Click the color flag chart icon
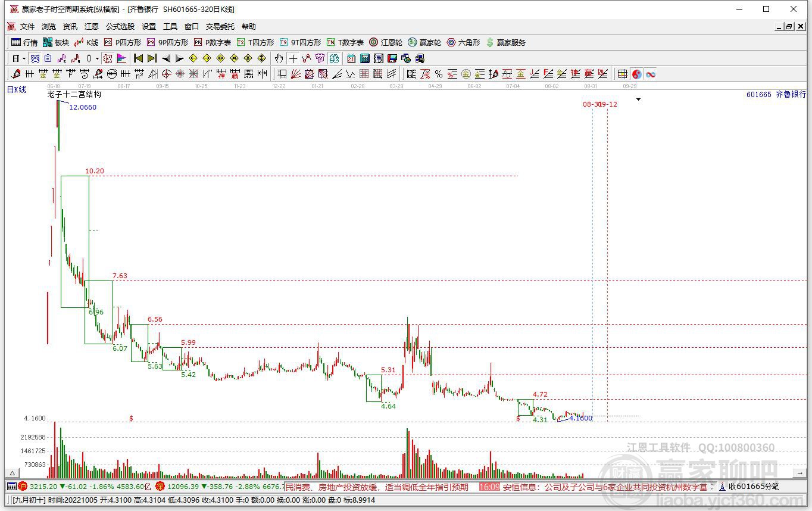Image resolution: width=812 pixels, height=511 pixels. coord(121,58)
